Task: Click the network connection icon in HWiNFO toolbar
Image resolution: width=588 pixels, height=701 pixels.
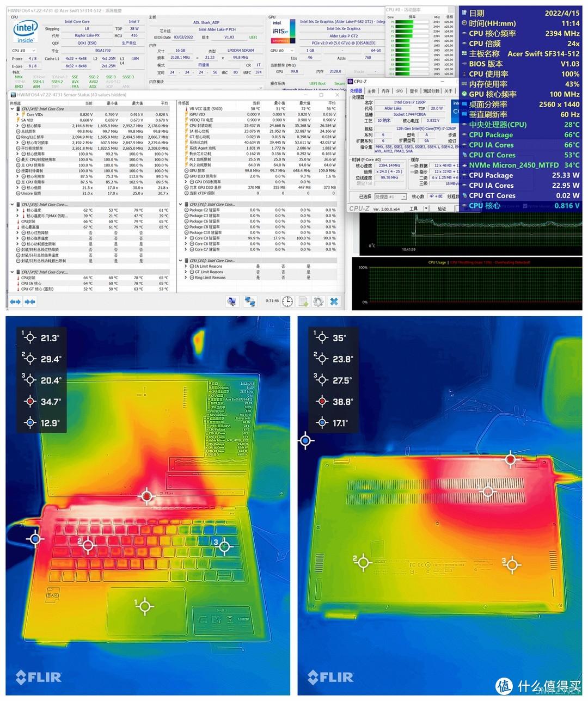Action: point(250,301)
